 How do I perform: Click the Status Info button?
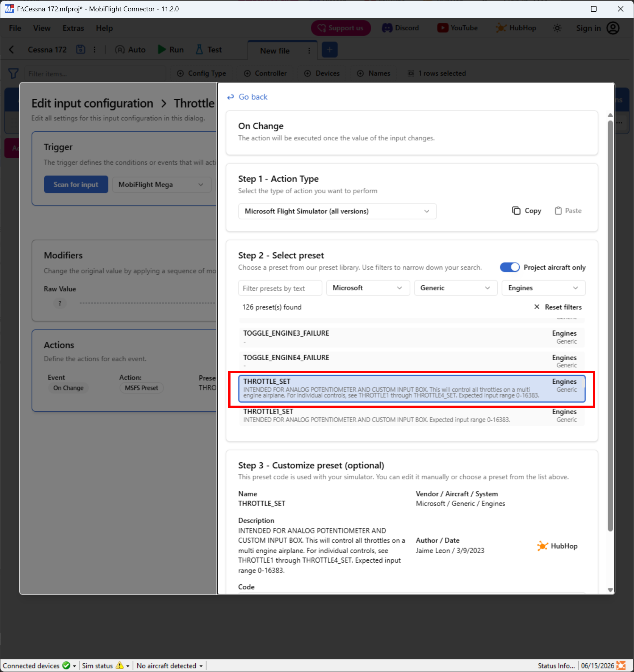(556, 666)
